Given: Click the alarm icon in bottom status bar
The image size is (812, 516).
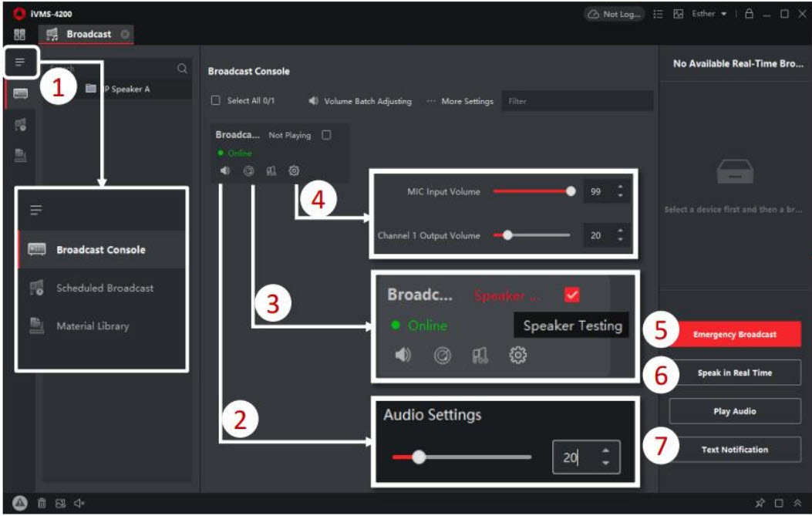Looking at the screenshot, I should point(19,504).
